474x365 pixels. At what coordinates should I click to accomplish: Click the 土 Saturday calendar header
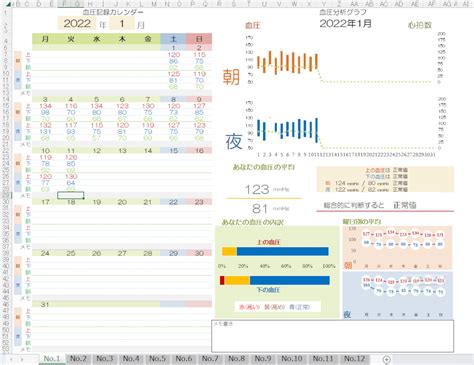[173, 39]
